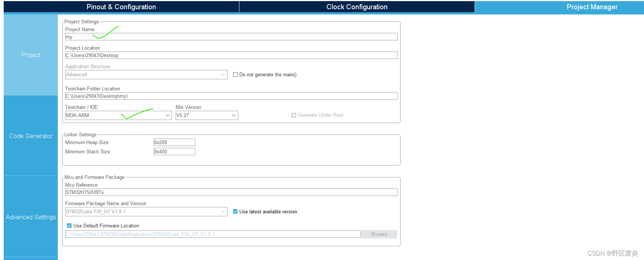Viewport: 644px width, 260px height.
Task: Click the Minimum Heap Size label
Action: click(87, 142)
